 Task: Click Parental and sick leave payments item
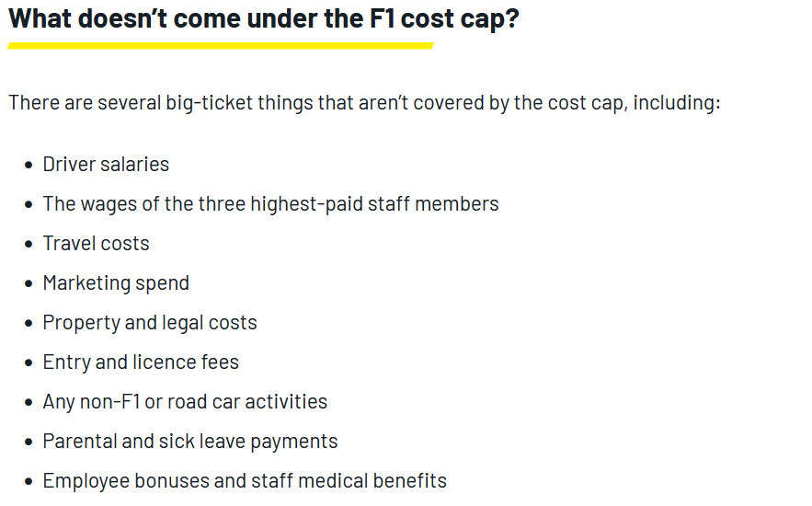point(190,442)
